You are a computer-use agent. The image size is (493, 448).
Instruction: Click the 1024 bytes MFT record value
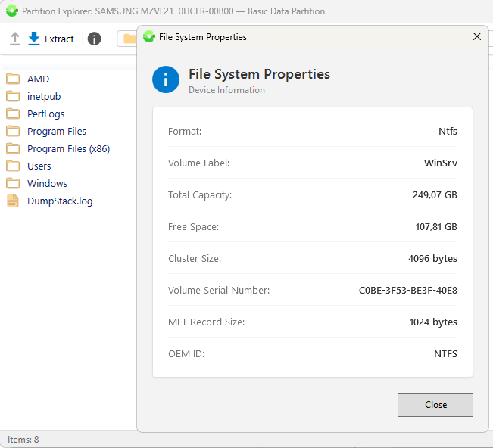click(x=433, y=322)
